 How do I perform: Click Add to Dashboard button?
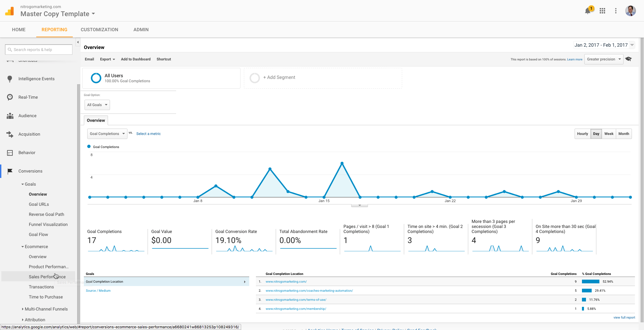[x=136, y=59]
